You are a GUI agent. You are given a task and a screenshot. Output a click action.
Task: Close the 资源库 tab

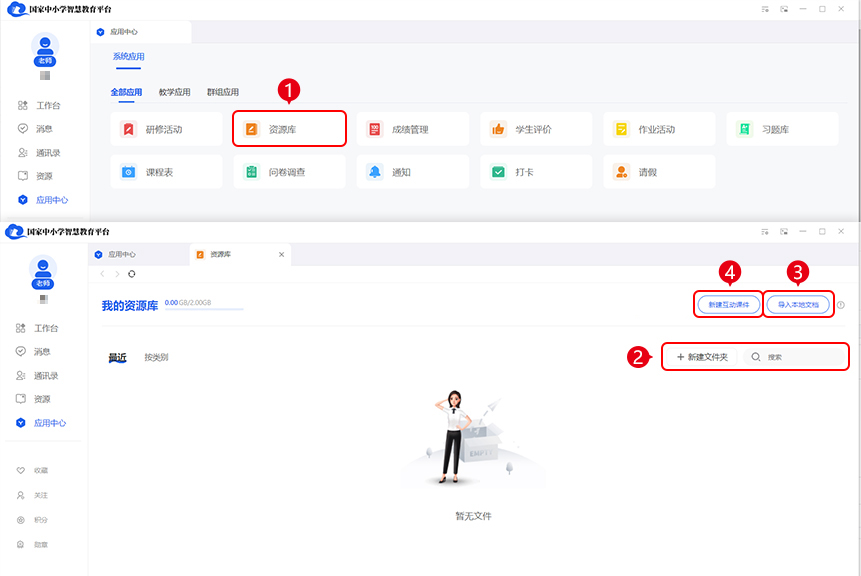click(x=281, y=255)
